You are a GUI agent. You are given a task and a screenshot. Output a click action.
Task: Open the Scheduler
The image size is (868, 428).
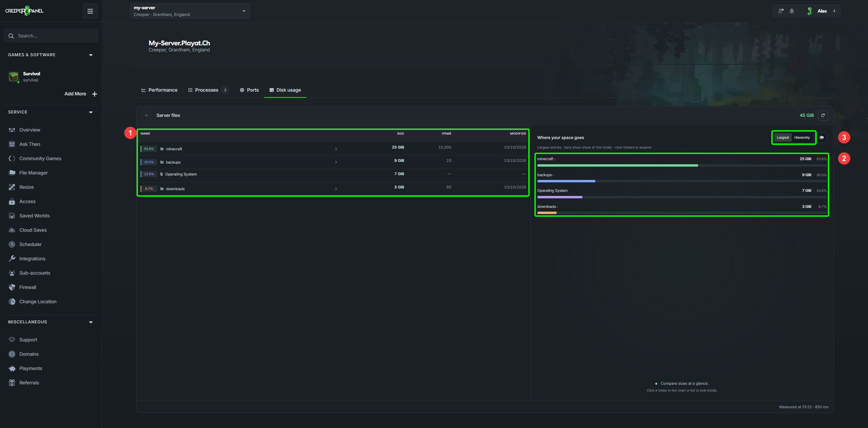coord(30,244)
